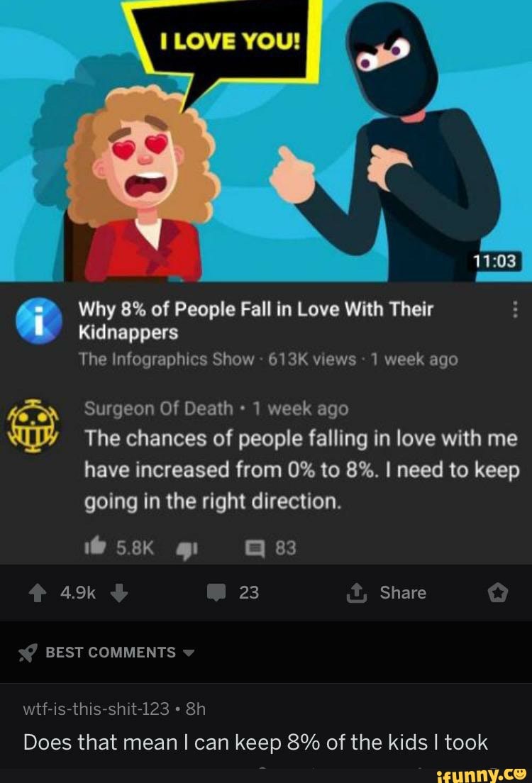The width and height of the screenshot is (532, 783).
Task: Expand the Best Comments sort dropdown
Action: pyautogui.click(x=188, y=652)
